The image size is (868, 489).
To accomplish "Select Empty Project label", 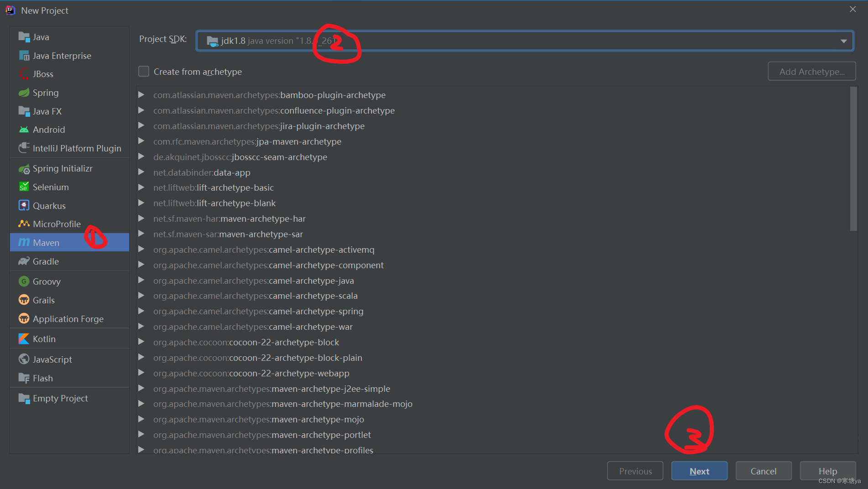I will pos(60,398).
